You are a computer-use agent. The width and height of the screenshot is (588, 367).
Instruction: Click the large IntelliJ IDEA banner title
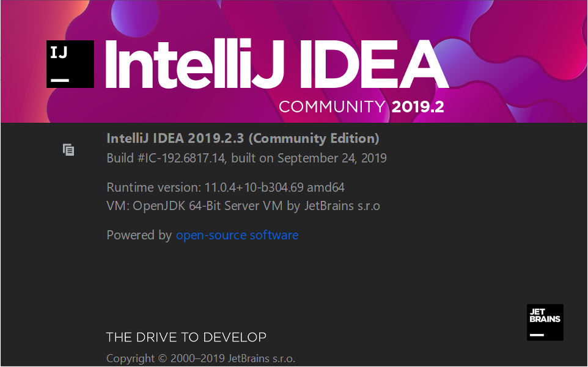tap(277, 64)
